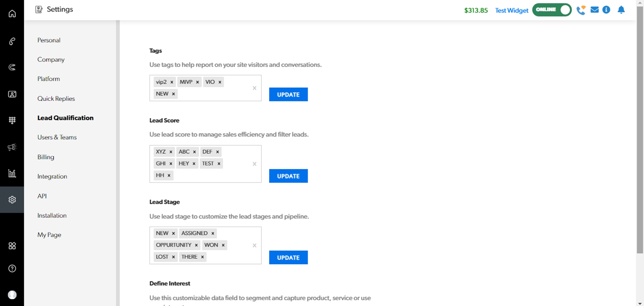Screen dimensions: 644x306
Task: Go to Users & Teams settings
Action: (x=57, y=137)
